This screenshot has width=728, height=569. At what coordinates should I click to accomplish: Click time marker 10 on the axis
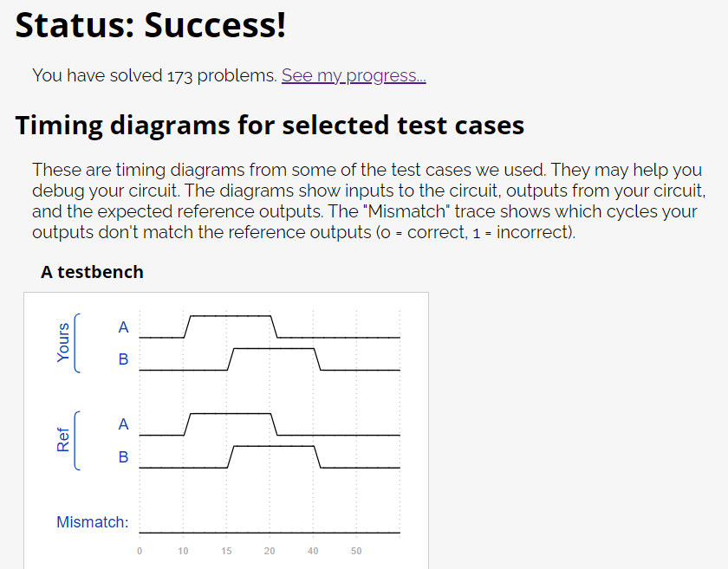(x=183, y=551)
